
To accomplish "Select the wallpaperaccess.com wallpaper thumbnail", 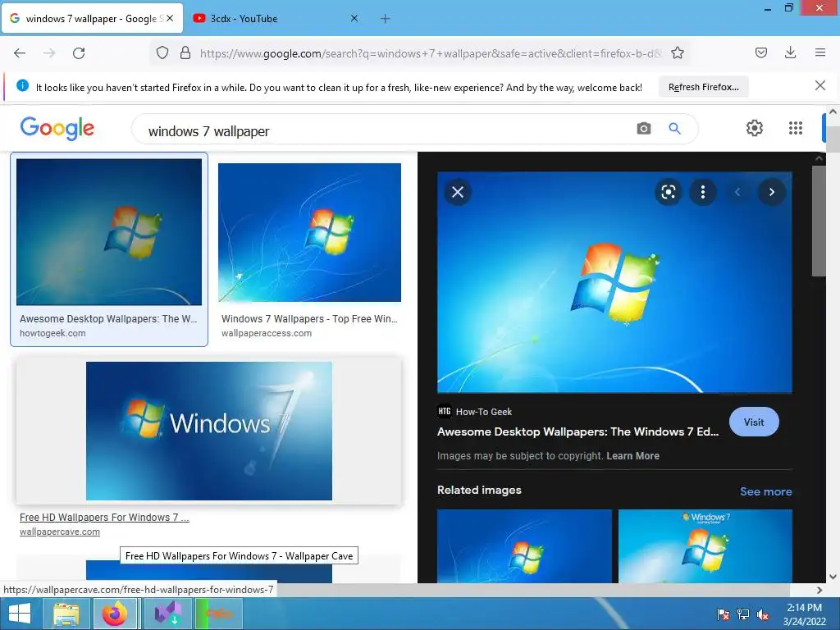I will (309, 232).
